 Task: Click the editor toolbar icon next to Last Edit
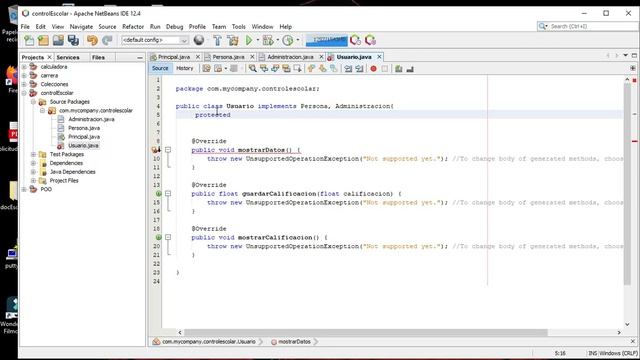218,69
